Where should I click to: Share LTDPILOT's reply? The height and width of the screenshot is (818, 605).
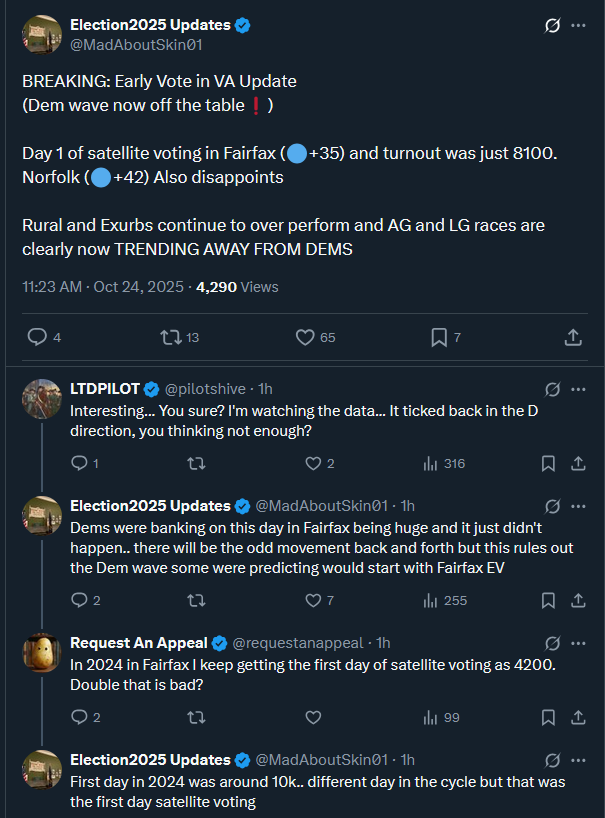[x=578, y=463]
